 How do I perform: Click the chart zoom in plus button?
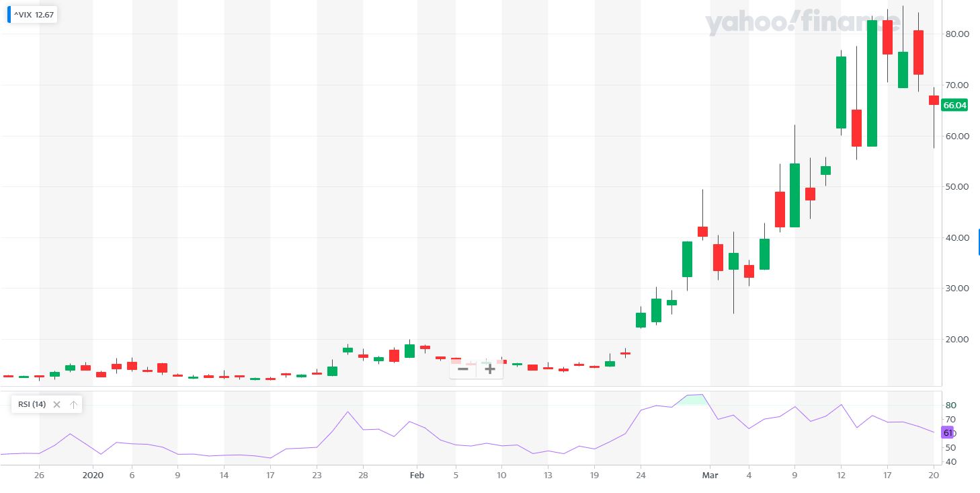pyautogui.click(x=490, y=369)
